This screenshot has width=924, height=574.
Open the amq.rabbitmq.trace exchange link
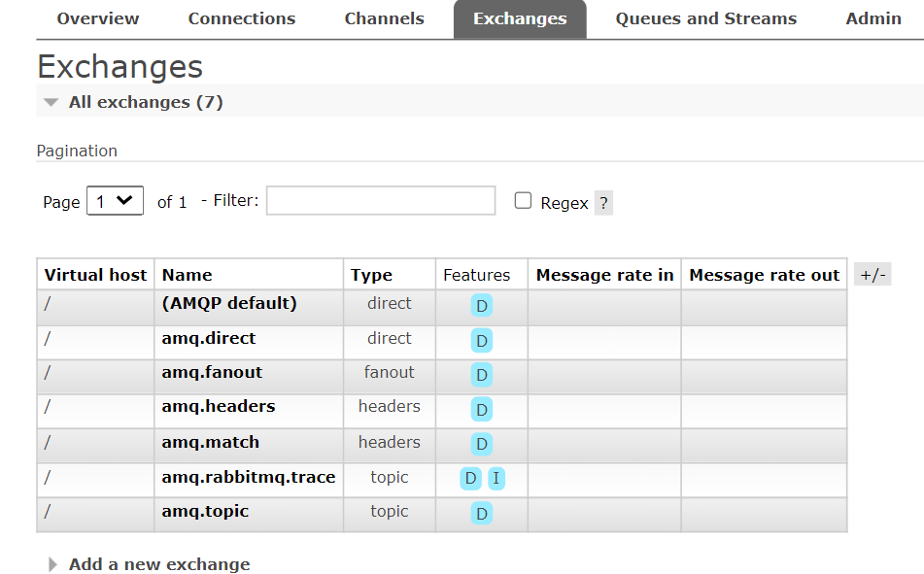click(x=249, y=477)
